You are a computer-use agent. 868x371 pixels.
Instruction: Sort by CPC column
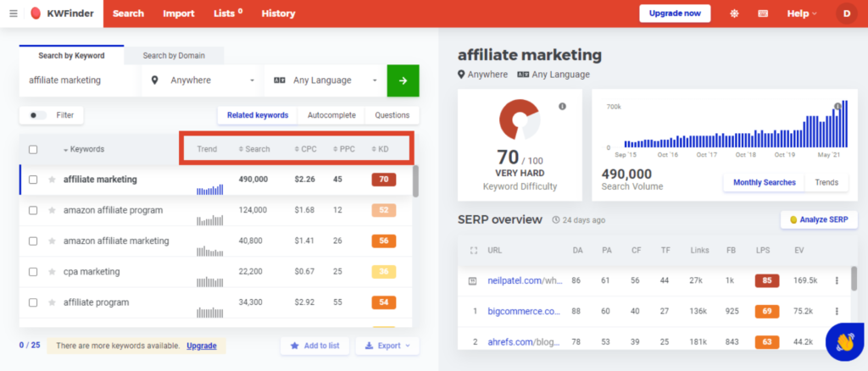coord(305,149)
